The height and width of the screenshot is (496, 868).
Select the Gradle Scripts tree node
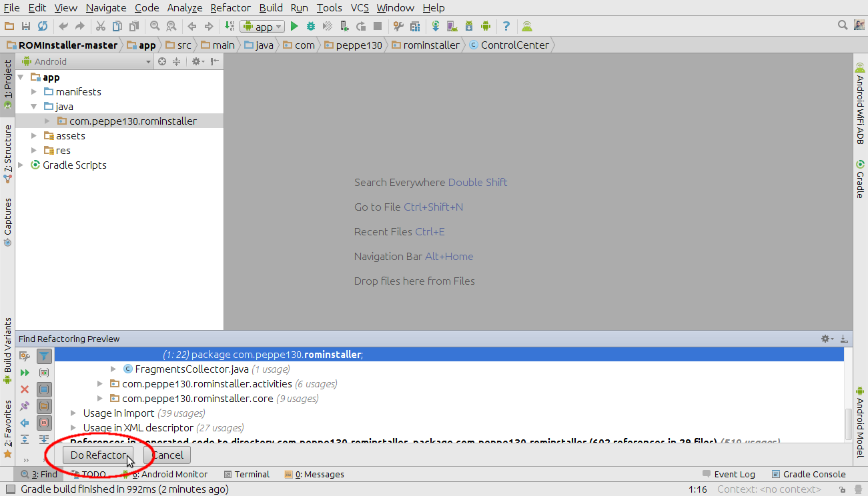pyautogui.click(x=74, y=165)
